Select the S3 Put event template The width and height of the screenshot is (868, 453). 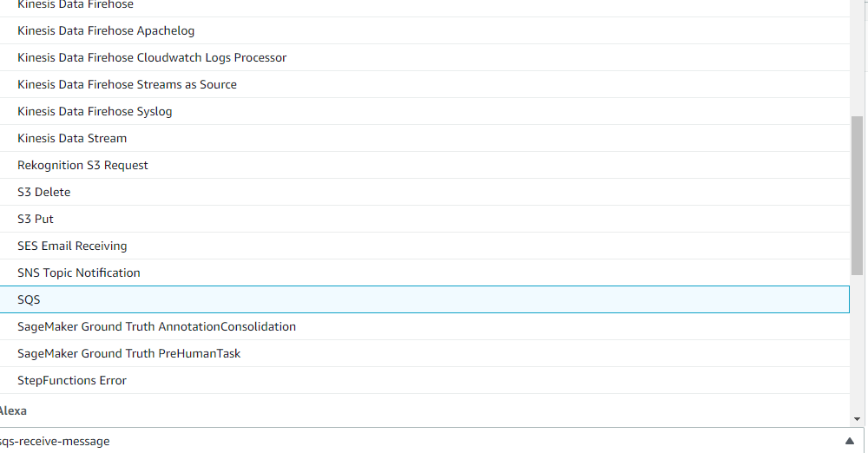(424, 219)
